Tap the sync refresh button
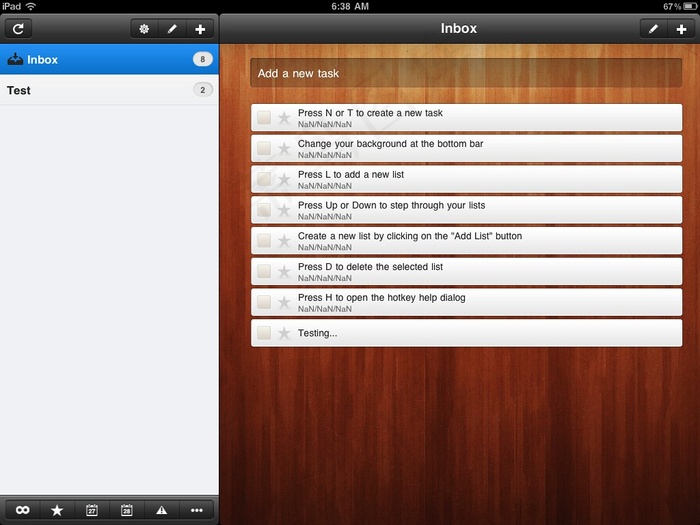Screen dimensions: 700x525 [18, 29]
